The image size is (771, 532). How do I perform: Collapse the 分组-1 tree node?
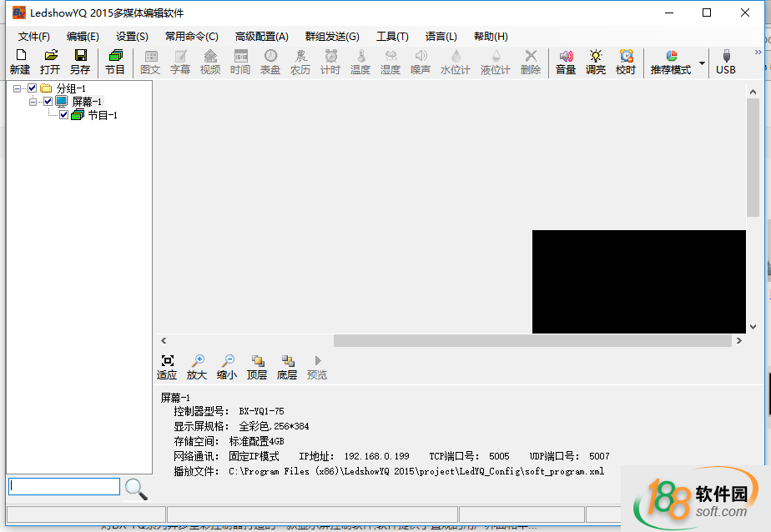pos(18,88)
